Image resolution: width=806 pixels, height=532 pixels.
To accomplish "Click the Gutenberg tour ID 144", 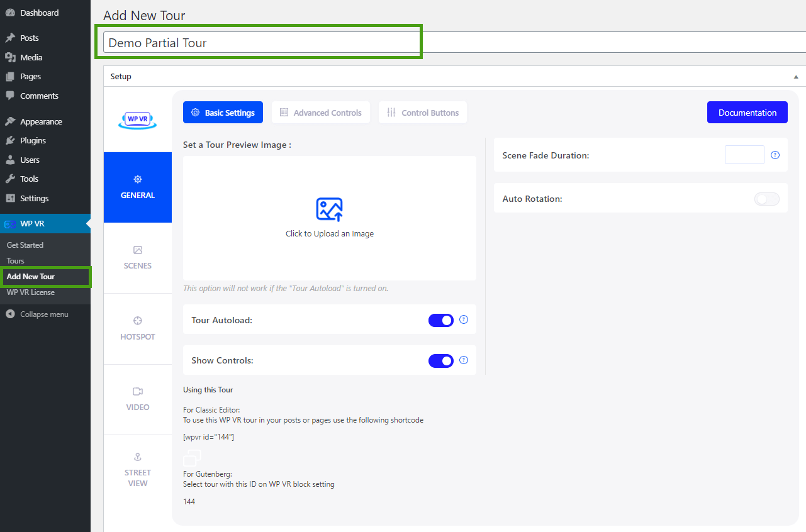I will (x=189, y=502).
